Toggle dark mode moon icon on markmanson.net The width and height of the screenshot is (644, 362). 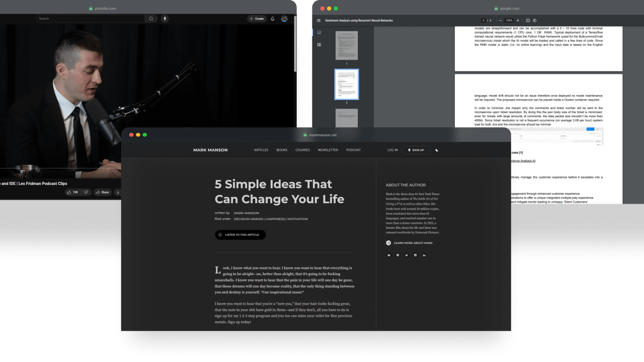[x=437, y=150]
